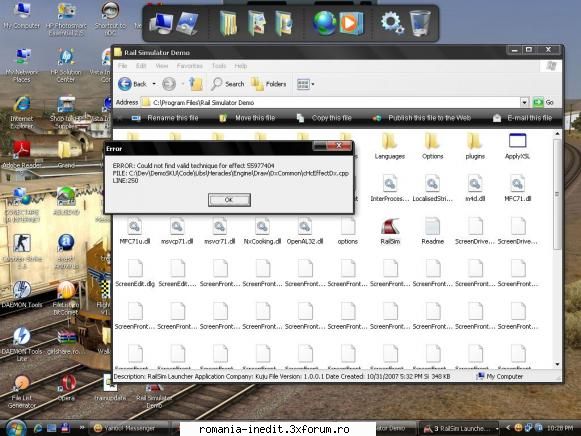The width and height of the screenshot is (581, 436).
Task: Open the globe browser dock icon
Action: point(324,23)
